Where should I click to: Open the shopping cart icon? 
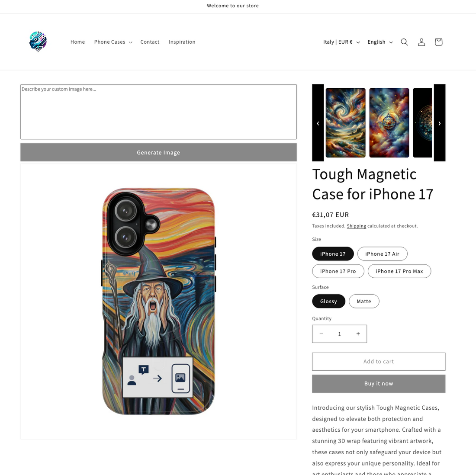[438, 42]
